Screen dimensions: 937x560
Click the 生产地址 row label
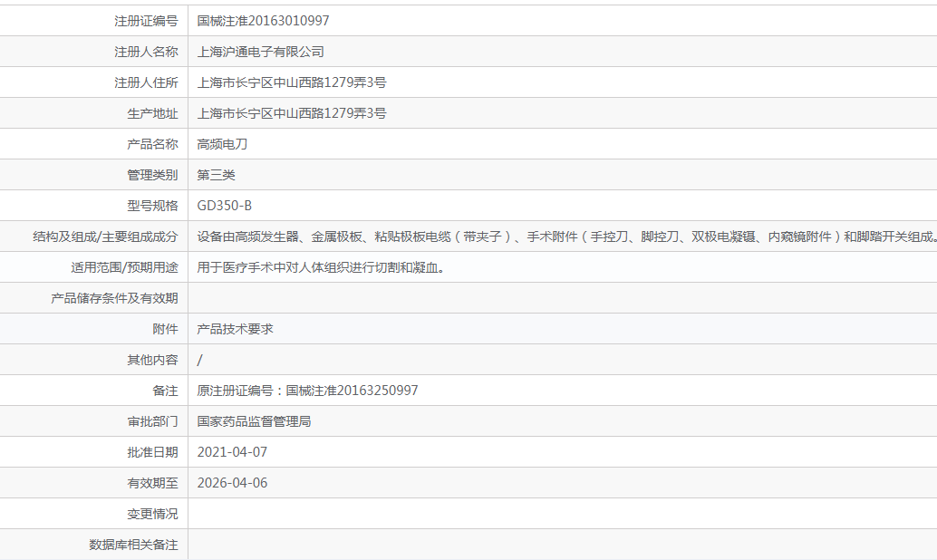[152, 113]
